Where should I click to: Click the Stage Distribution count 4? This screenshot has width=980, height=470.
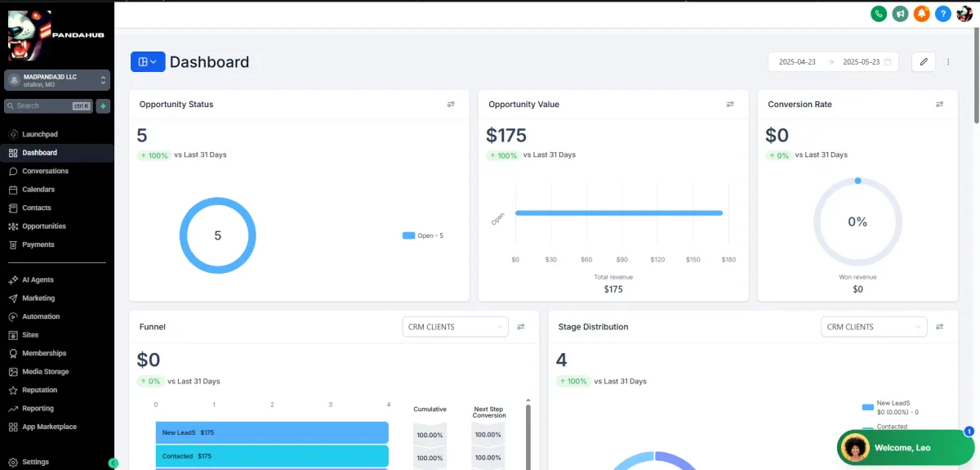tap(561, 360)
